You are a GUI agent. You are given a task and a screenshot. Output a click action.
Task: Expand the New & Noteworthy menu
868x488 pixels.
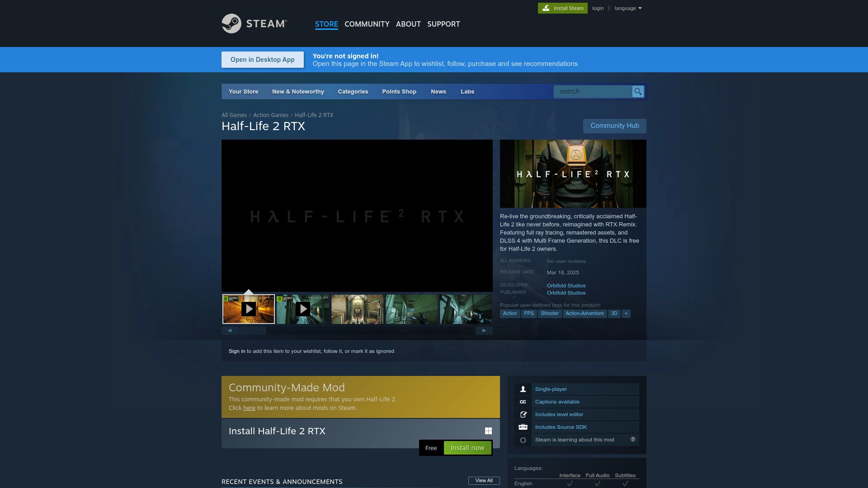point(298,91)
